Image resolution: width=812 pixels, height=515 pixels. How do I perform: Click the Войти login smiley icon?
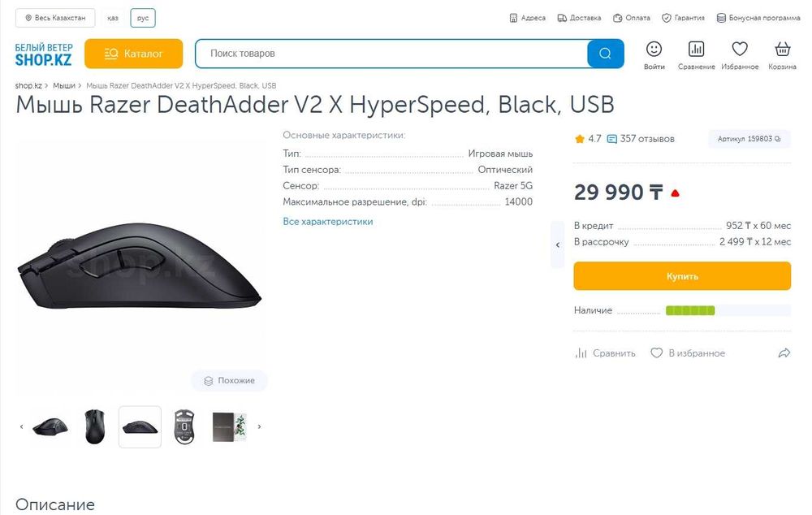(654, 50)
